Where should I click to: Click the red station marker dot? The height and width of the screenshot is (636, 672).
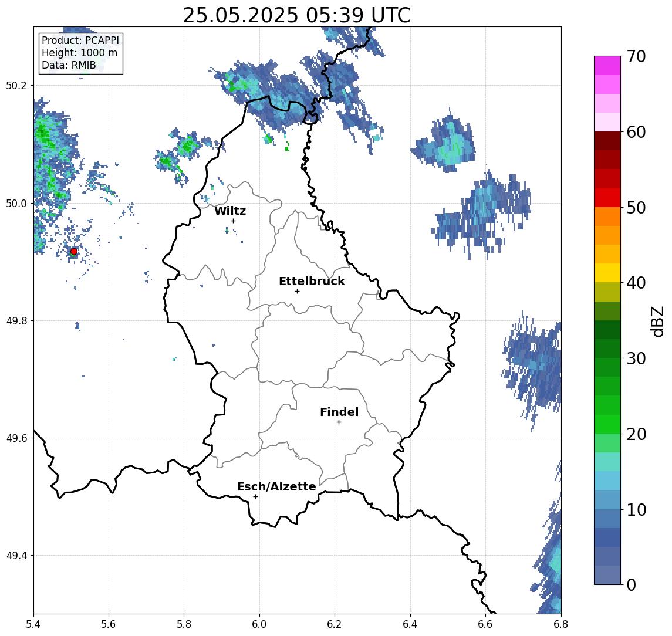(x=74, y=252)
